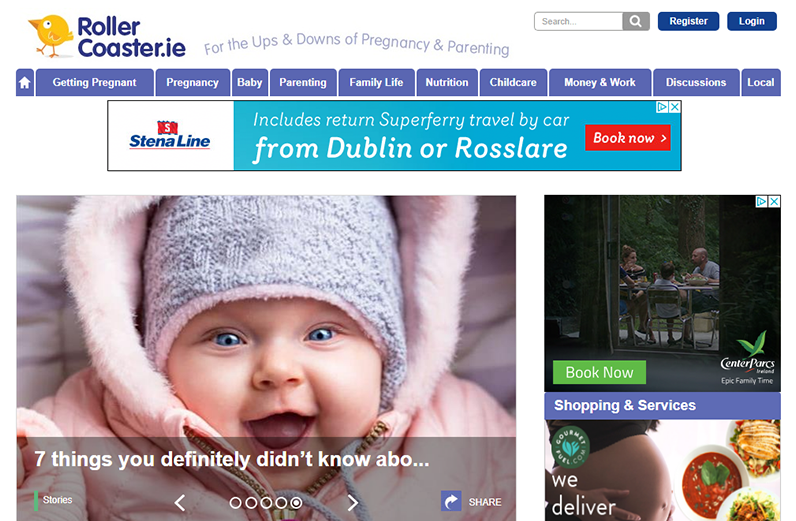Screen dimensions: 796x521
Task: Open AdChoices info on Stena Line banner
Action: [x=662, y=107]
